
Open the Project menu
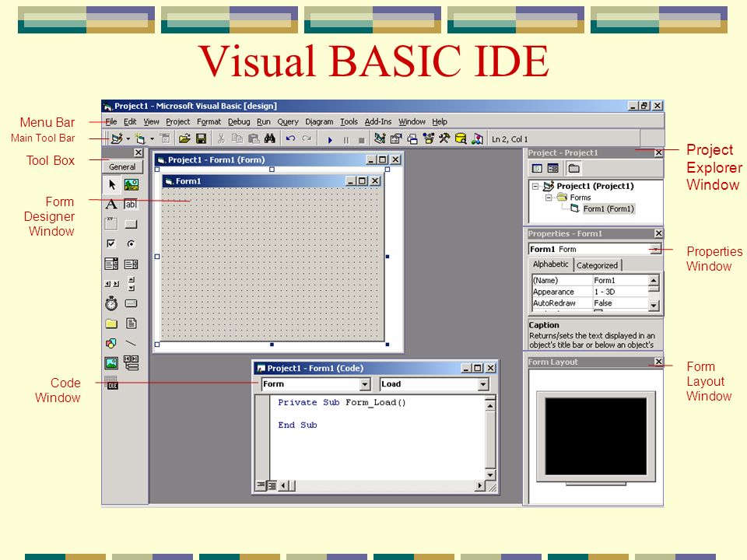[x=177, y=121]
